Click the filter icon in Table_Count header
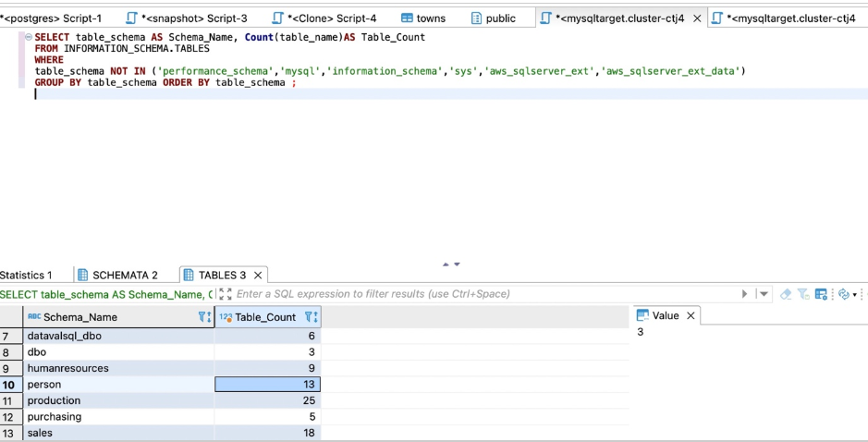Image resolution: width=868 pixels, height=442 pixels. (312, 317)
